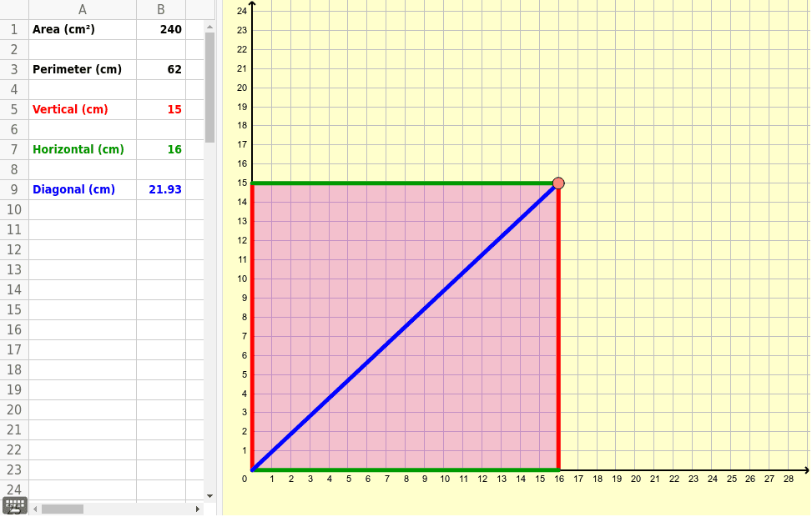This screenshot has width=812, height=517.
Task: Select spreadsheet row header 4
Action: [x=14, y=89]
